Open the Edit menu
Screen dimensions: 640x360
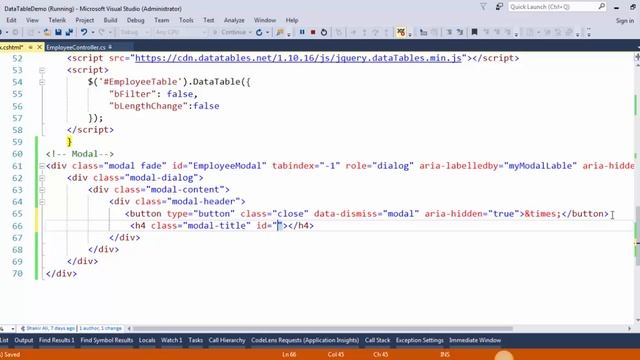(11, 20)
